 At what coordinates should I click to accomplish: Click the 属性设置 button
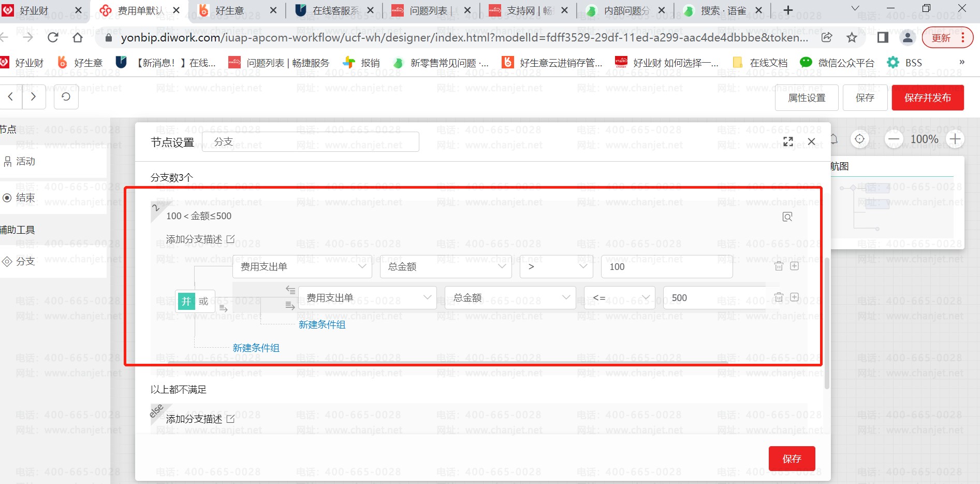807,98
